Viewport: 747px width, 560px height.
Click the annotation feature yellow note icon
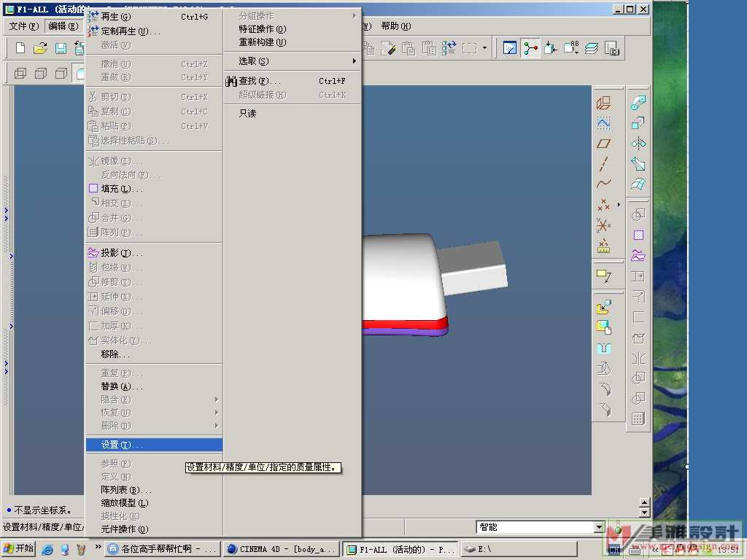pyautogui.click(x=603, y=275)
